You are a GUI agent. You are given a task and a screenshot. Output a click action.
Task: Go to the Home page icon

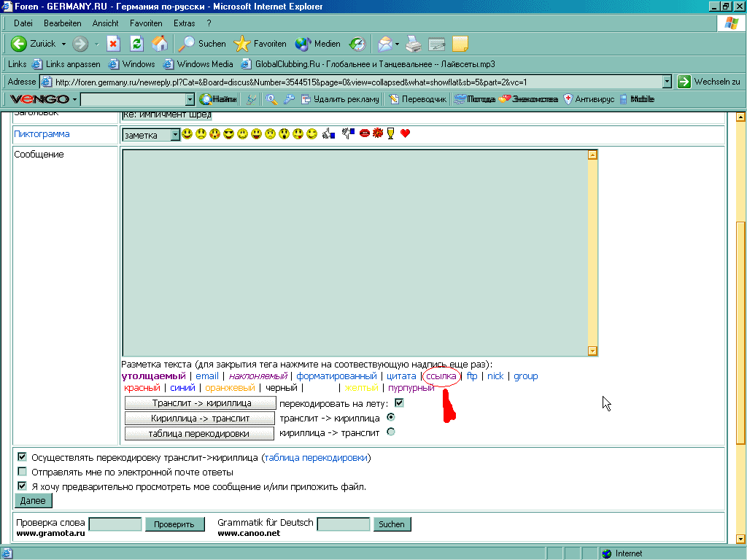(x=160, y=44)
